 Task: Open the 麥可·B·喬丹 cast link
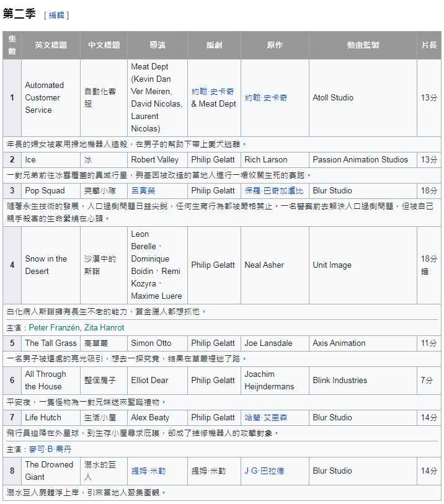50,449
